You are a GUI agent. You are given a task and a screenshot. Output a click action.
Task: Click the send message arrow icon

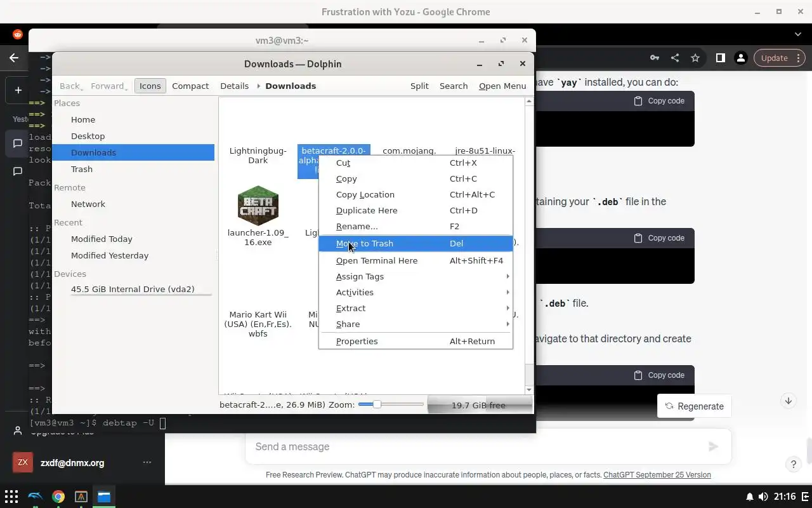pos(713,446)
